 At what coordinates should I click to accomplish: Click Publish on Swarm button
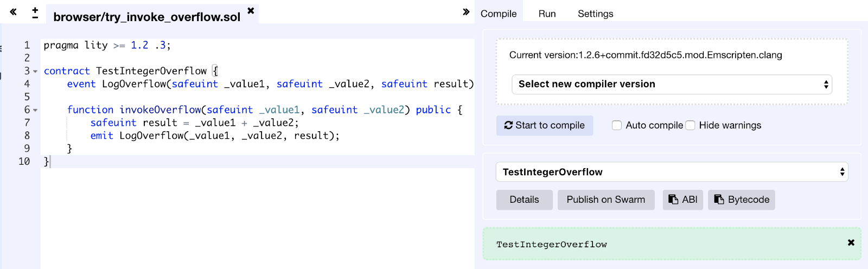pyautogui.click(x=605, y=200)
